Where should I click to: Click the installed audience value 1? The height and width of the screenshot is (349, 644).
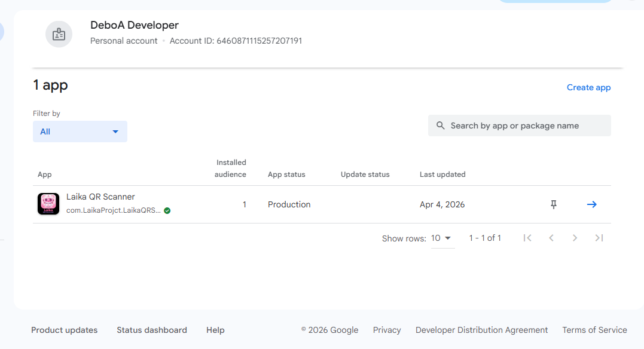click(245, 204)
